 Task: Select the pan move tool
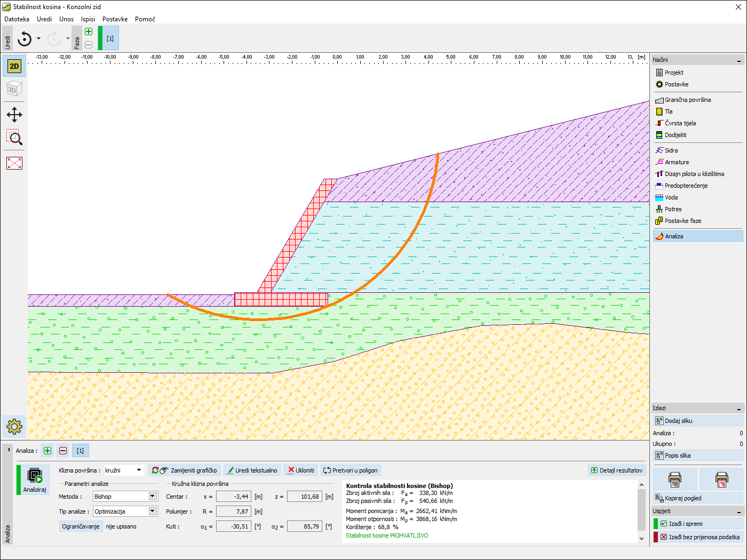(14, 115)
